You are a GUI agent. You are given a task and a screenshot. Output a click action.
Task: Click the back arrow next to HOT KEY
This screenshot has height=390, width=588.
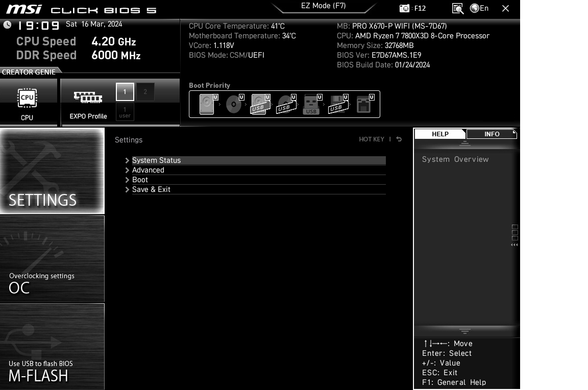399,139
